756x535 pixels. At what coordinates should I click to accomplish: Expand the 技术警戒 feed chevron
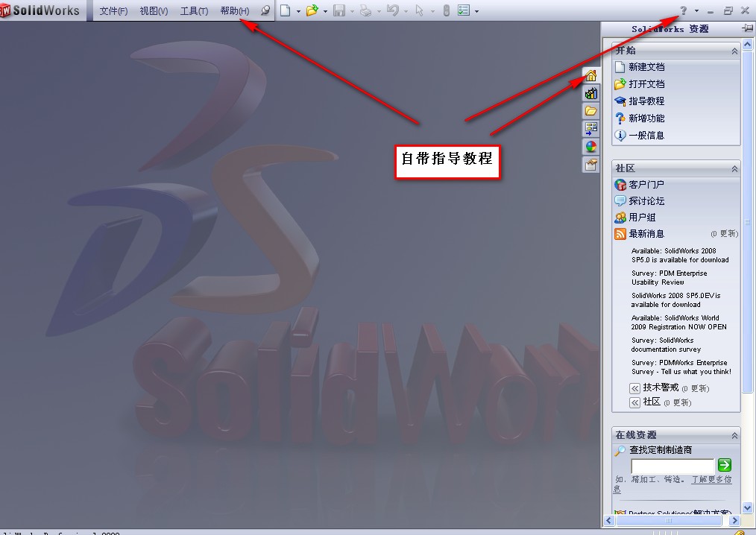coord(635,388)
